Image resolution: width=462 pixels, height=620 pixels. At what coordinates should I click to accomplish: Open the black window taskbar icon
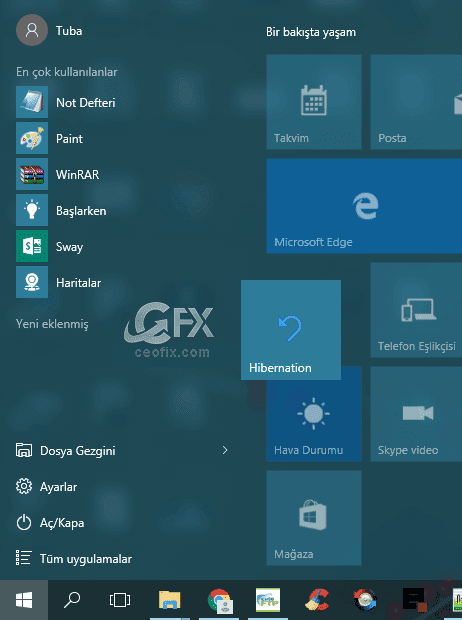tap(414, 600)
